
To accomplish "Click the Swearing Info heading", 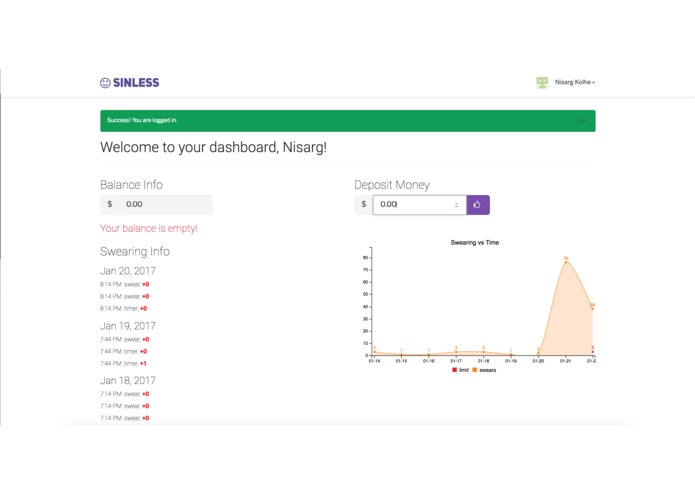I will (135, 252).
